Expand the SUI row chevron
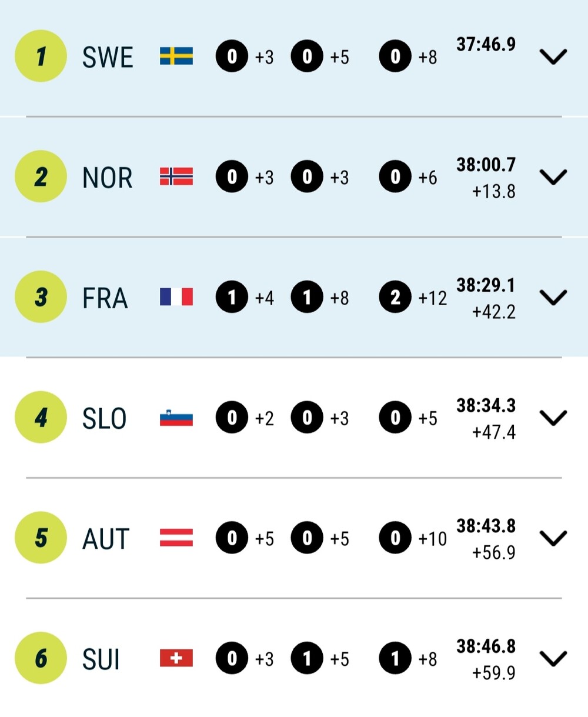The height and width of the screenshot is (717, 588). click(553, 658)
